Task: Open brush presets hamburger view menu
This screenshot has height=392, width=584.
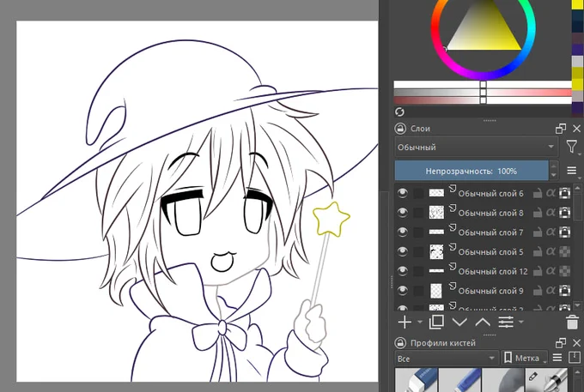Action: coord(557,358)
